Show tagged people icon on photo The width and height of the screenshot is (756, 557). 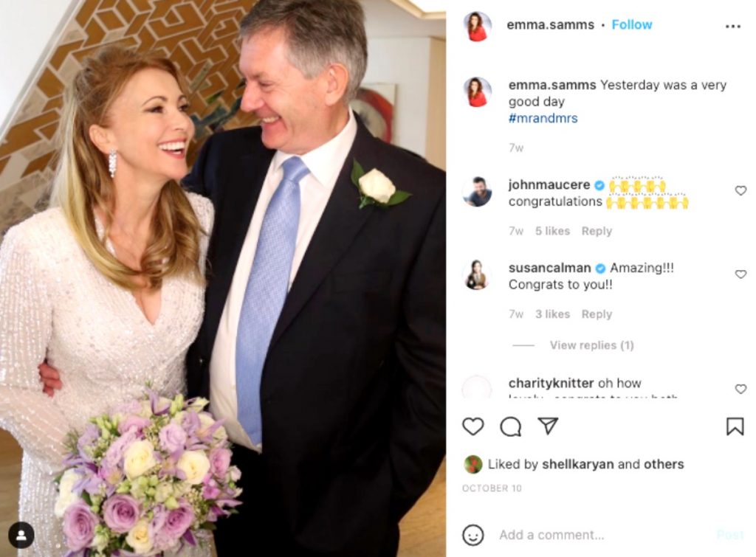[x=21, y=536]
